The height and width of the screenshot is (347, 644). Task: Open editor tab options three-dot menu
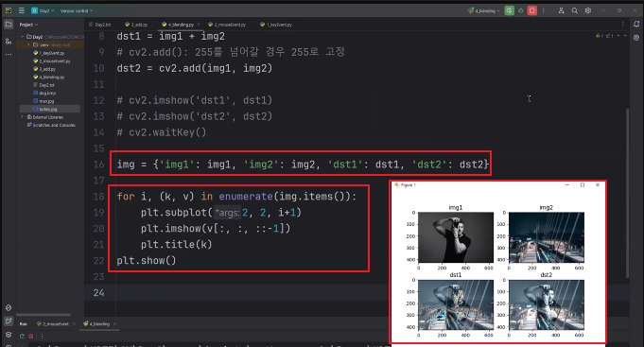(622, 25)
